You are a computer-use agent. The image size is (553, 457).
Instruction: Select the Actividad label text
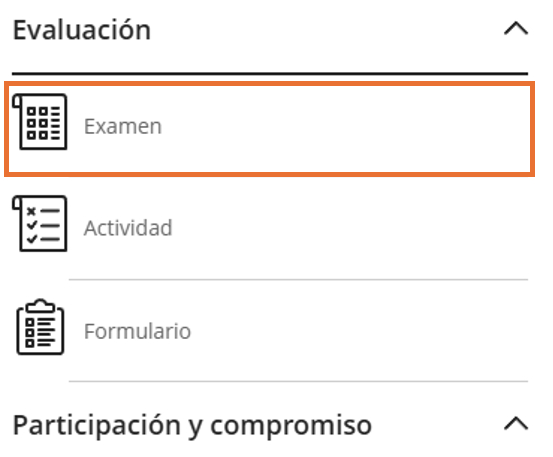(x=128, y=228)
